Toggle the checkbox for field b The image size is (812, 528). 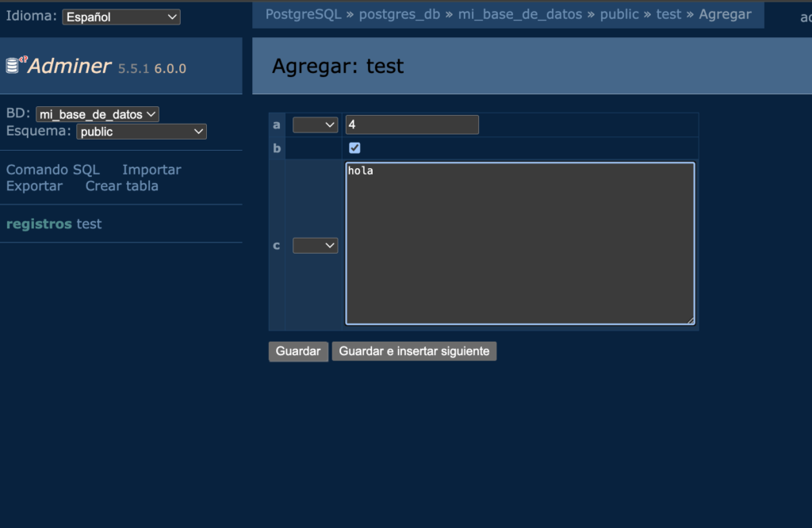pos(354,148)
